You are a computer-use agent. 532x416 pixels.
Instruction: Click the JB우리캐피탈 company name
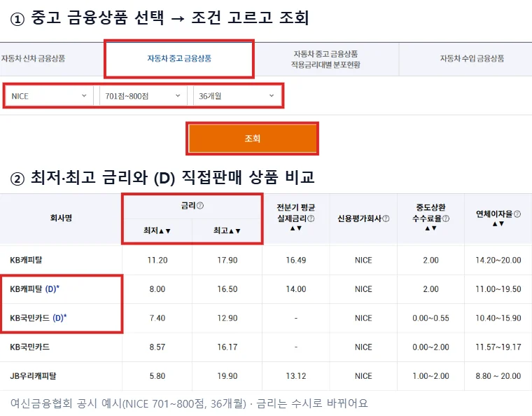(x=33, y=376)
